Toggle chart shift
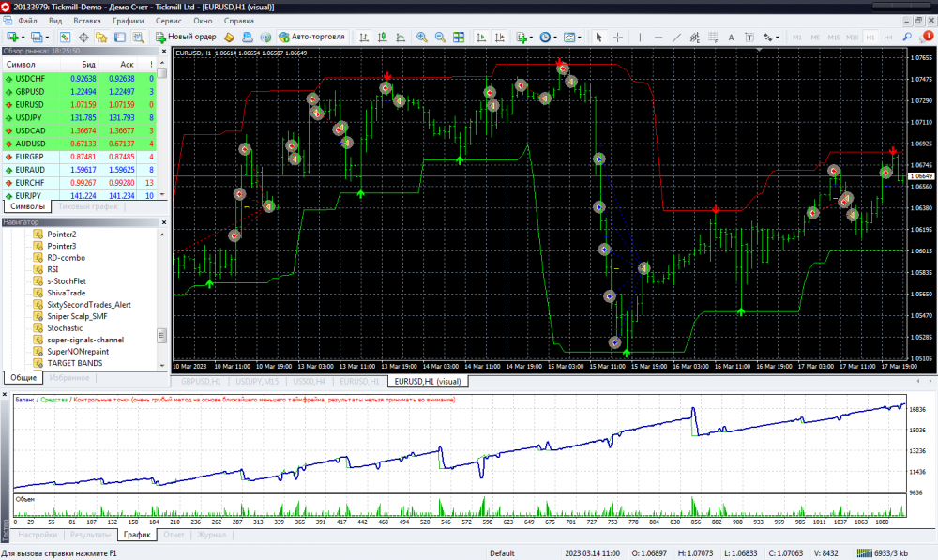This screenshot has width=938, height=560. (x=500, y=38)
